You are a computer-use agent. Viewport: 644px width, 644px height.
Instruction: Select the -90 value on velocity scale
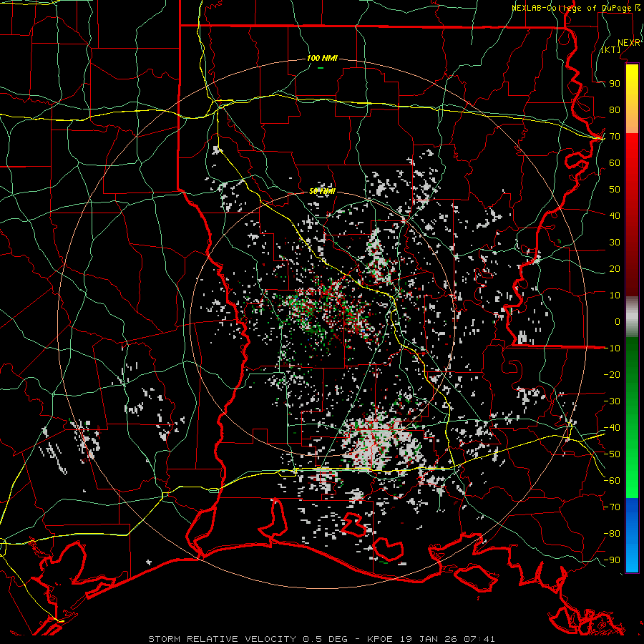point(612,560)
